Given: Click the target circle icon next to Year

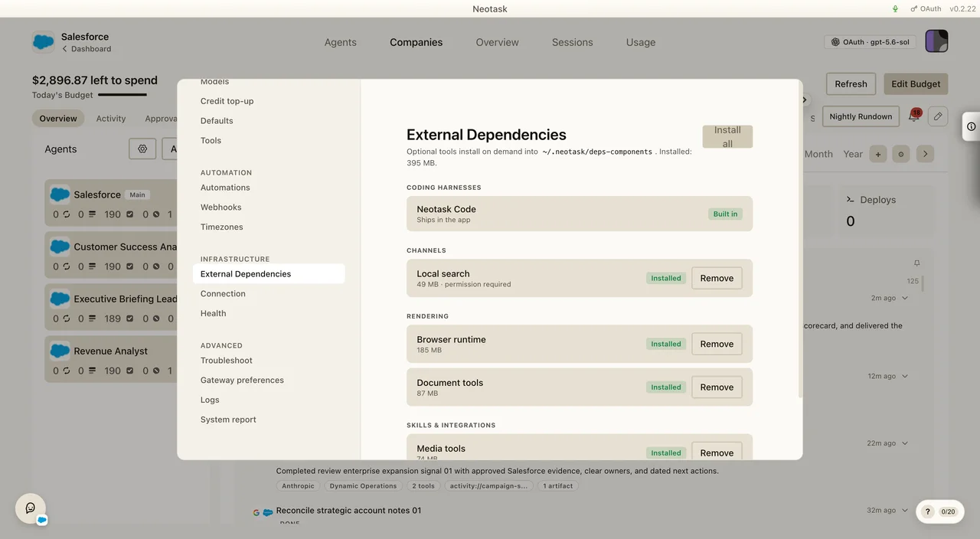Looking at the screenshot, I should (900, 154).
